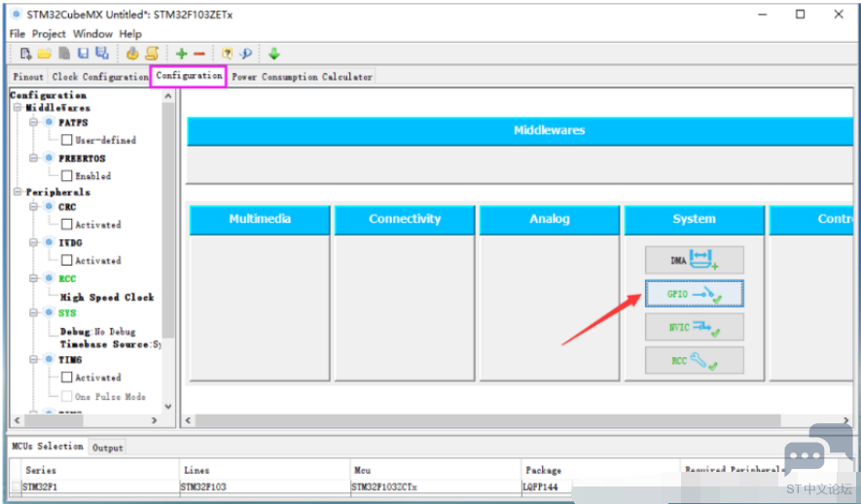Screen dimensions: 861x504
Task: Click the blue dot icon beside SYS
Action: click(49, 312)
